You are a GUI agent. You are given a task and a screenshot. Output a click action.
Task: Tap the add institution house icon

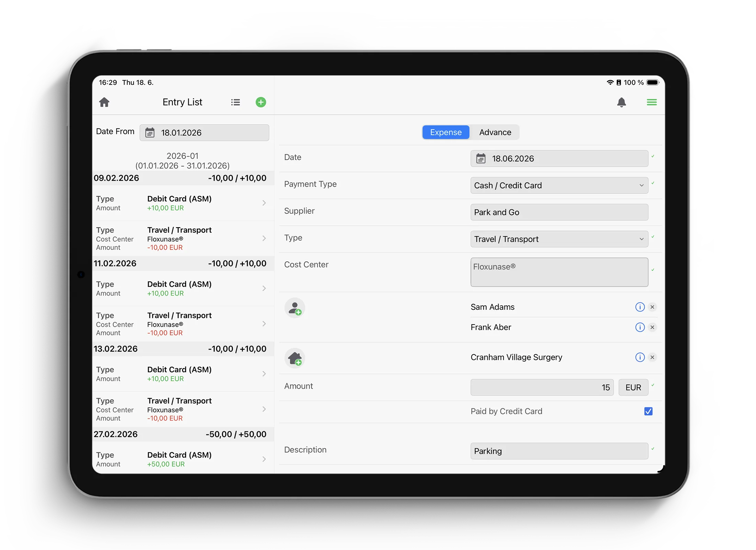point(295,358)
